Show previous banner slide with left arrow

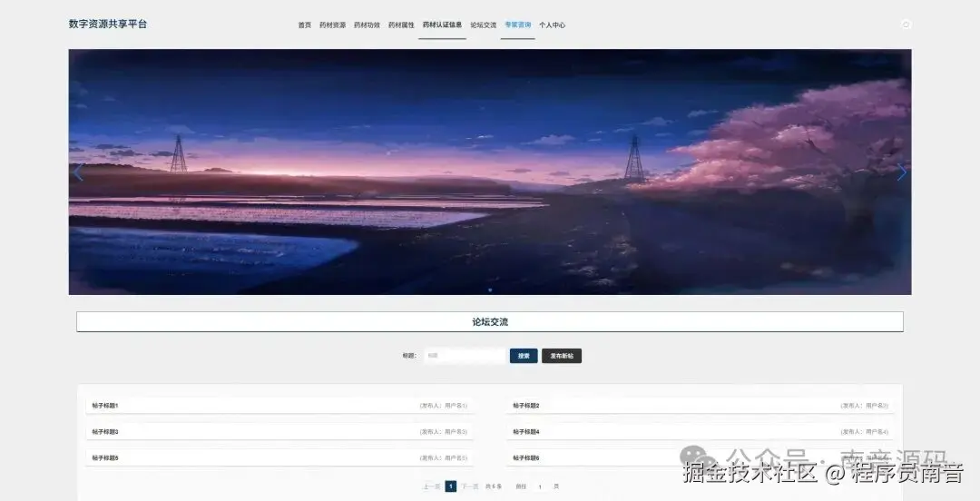(78, 172)
